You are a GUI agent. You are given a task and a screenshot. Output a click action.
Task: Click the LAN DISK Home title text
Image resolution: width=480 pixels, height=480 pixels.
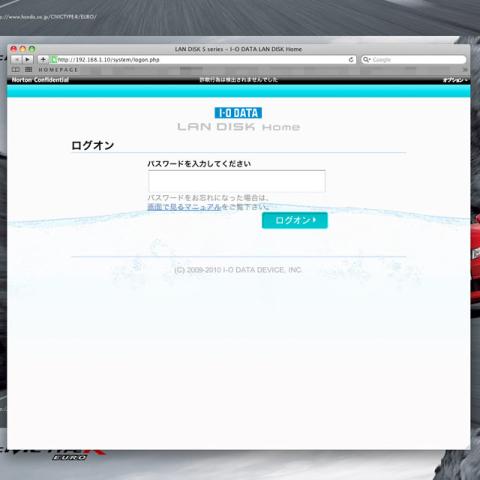pos(239,127)
